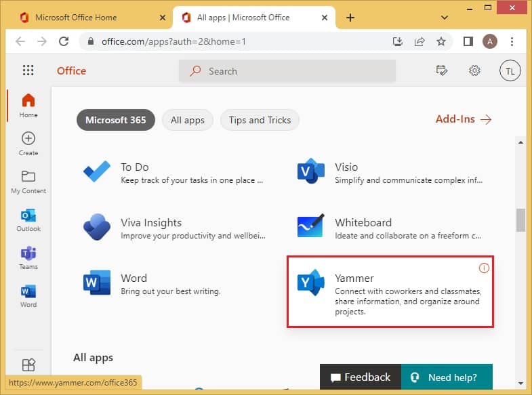View the site lock icon info
This screenshot has height=395, width=532.
(91, 41)
